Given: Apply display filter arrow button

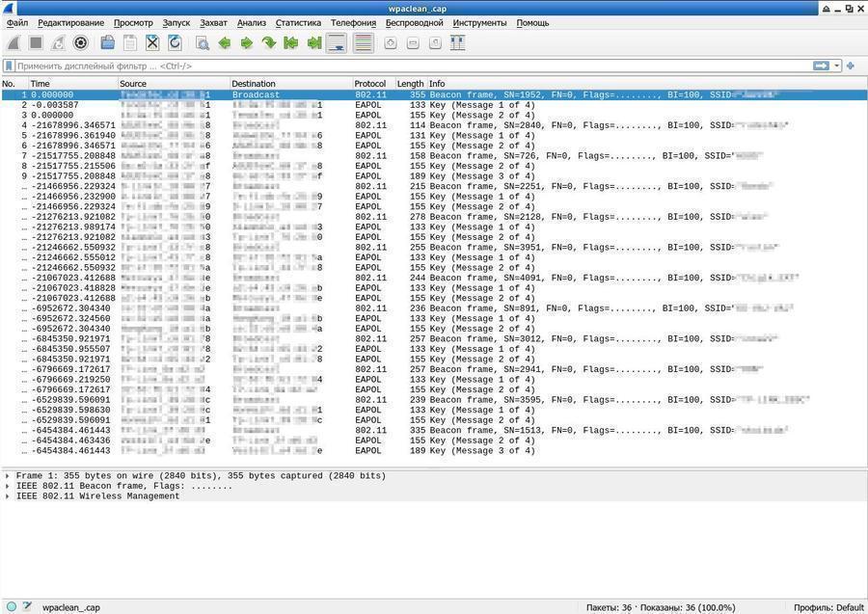Looking at the screenshot, I should click(x=821, y=66).
